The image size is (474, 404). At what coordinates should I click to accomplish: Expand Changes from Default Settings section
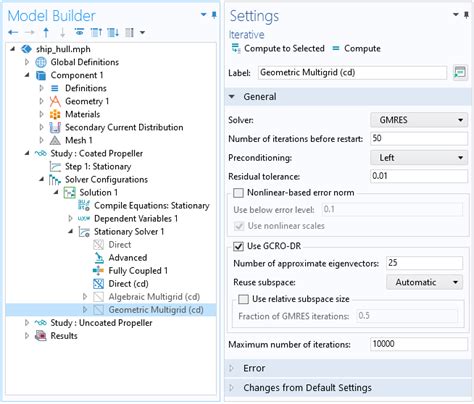[232, 388]
